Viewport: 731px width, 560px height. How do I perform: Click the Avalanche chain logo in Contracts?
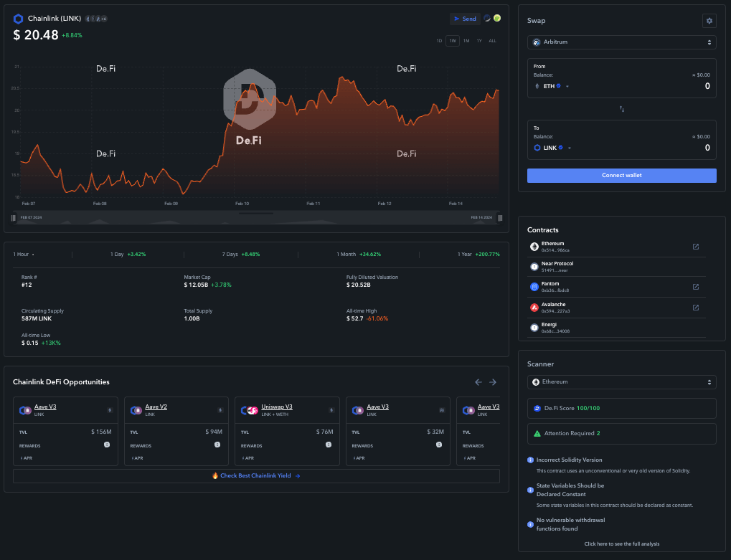coord(534,308)
